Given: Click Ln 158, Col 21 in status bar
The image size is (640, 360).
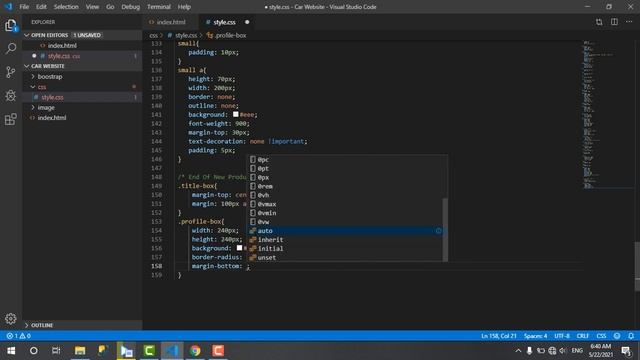Looking at the screenshot, I should [x=498, y=336].
